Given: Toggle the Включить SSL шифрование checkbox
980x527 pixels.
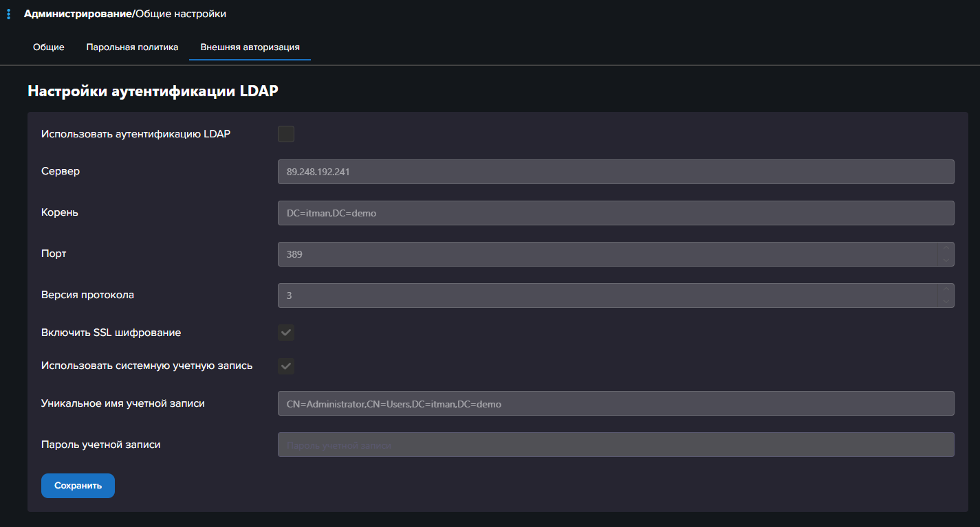Looking at the screenshot, I should 286,333.
